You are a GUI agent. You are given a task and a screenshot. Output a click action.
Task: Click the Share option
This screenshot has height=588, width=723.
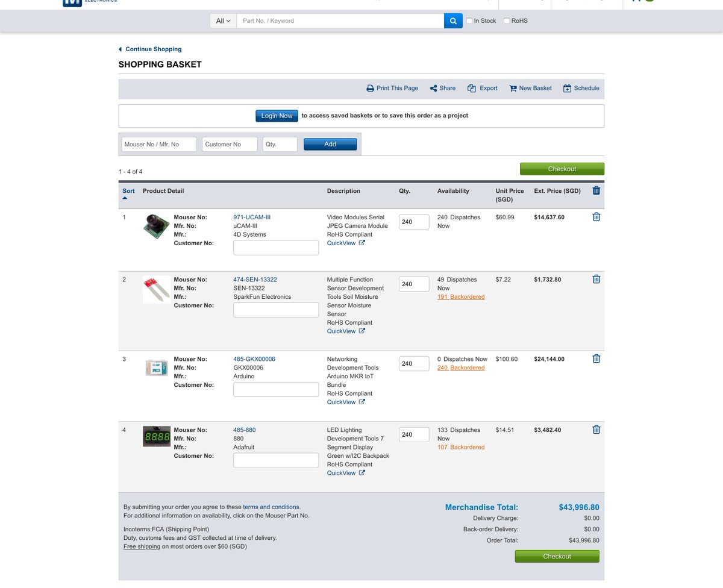[x=443, y=88]
